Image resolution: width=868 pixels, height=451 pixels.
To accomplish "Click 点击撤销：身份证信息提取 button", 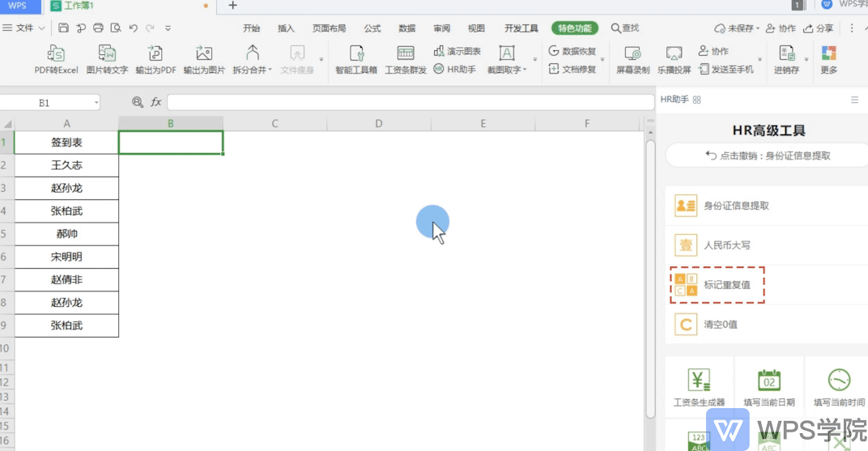I will [x=768, y=155].
